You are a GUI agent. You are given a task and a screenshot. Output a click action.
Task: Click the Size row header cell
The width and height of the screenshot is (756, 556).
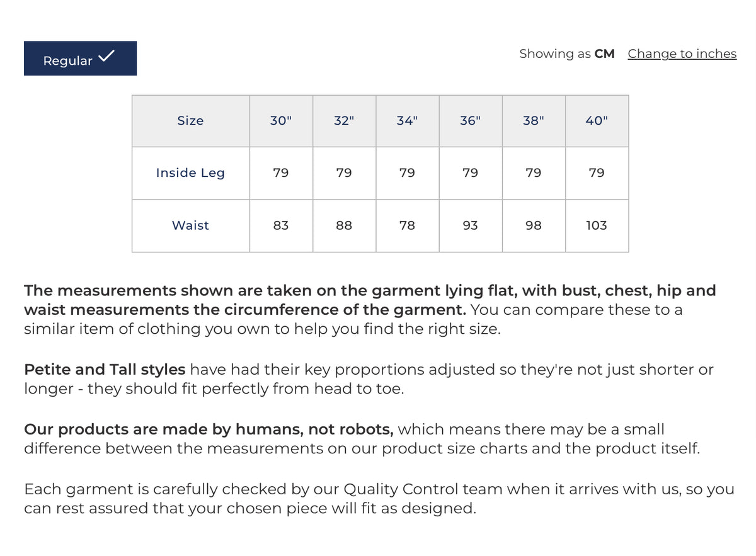coord(190,120)
